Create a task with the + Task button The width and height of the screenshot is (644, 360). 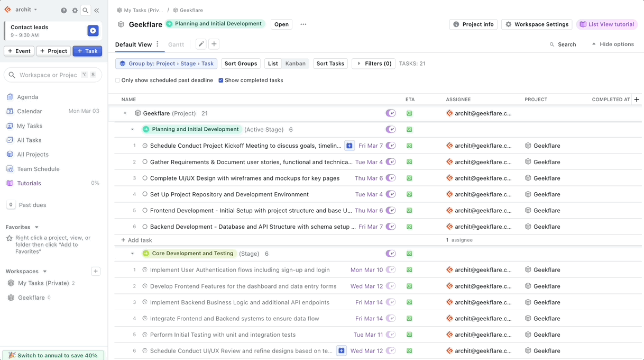[x=87, y=51]
